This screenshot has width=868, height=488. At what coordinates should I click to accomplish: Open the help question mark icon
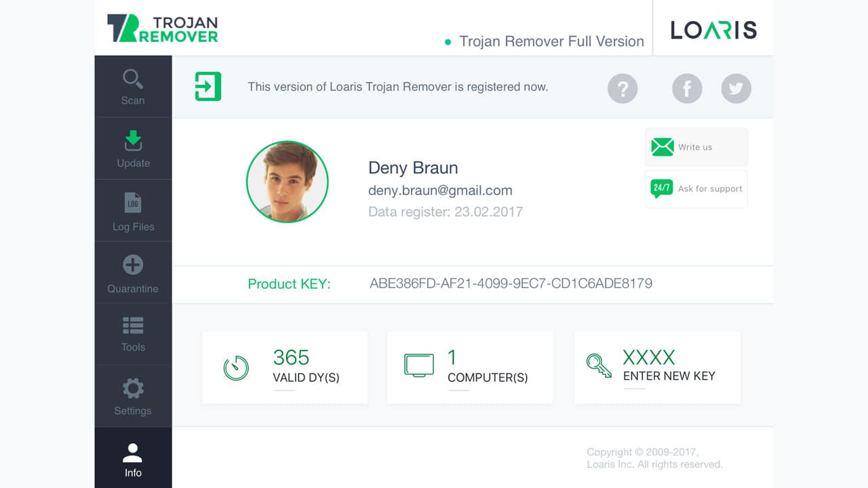[623, 88]
